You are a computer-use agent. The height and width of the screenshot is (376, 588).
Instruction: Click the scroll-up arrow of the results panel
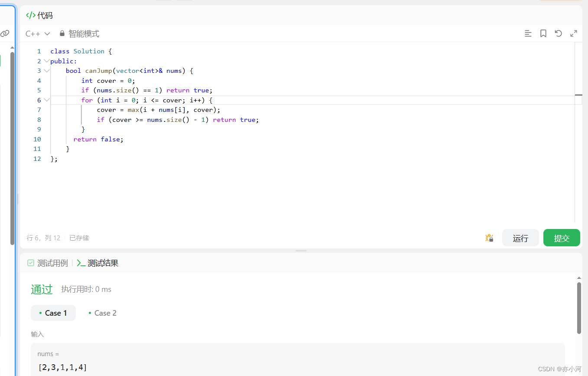[x=579, y=278]
